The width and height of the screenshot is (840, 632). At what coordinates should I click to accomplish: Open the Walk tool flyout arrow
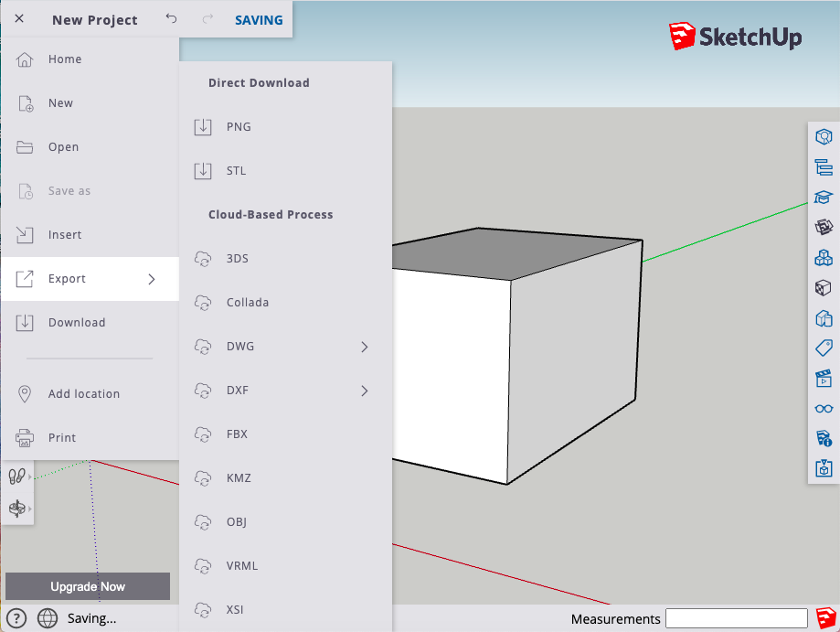pos(30,476)
